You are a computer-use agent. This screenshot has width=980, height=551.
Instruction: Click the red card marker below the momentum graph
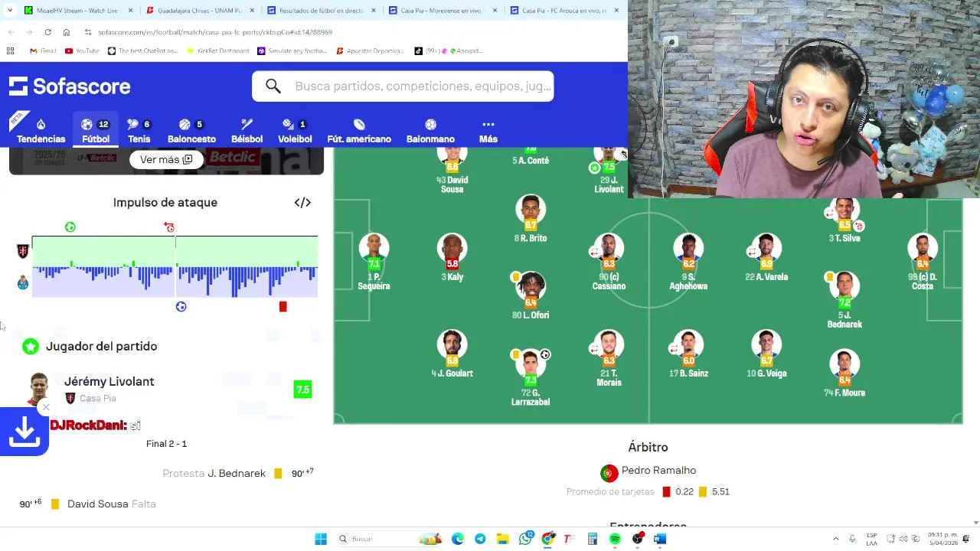point(283,307)
